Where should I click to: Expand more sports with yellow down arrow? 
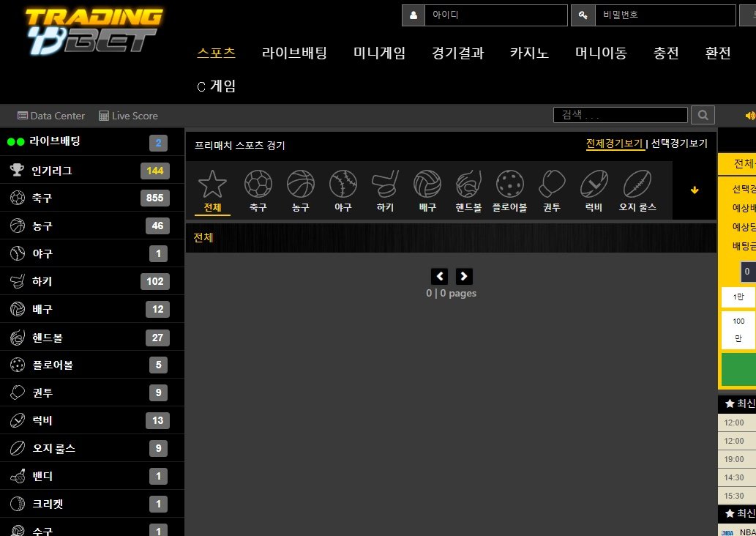(695, 190)
